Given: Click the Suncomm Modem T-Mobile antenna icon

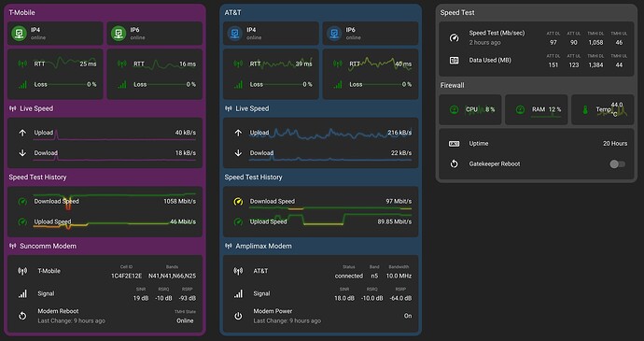Looking at the screenshot, I should pyautogui.click(x=22, y=271).
